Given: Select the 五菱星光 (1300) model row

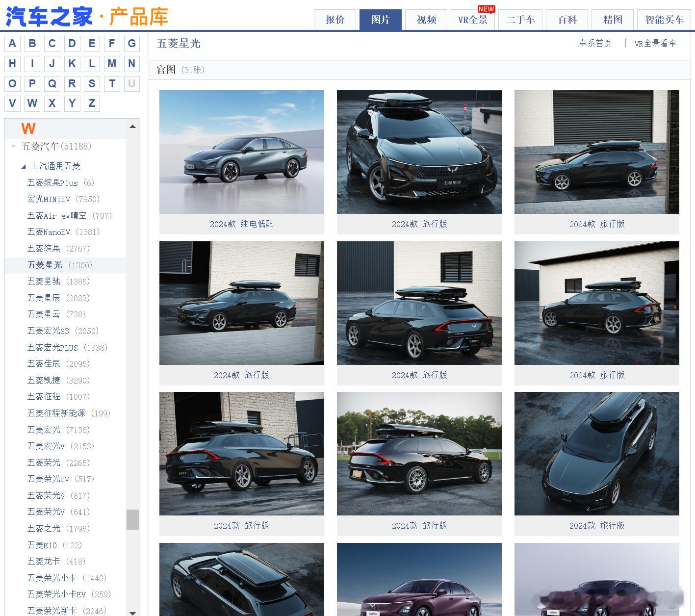Looking at the screenshot, I should point(65,265).
